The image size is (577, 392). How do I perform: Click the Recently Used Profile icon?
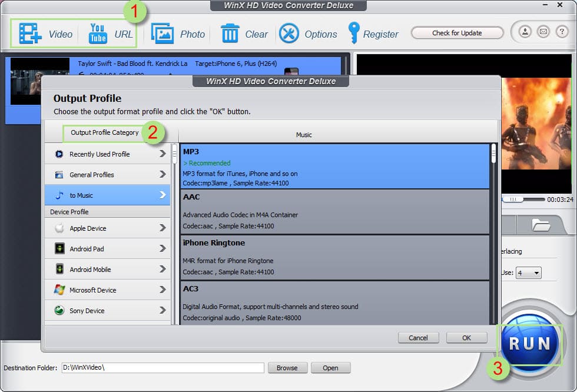pyautogui.click(x=59, y=154)
